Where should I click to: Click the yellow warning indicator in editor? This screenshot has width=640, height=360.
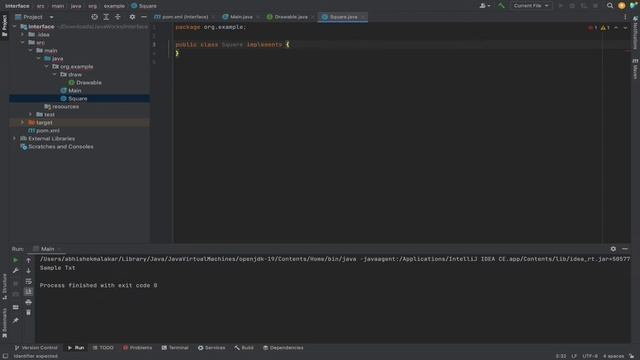pyautogui.click(x=605, y=28)
